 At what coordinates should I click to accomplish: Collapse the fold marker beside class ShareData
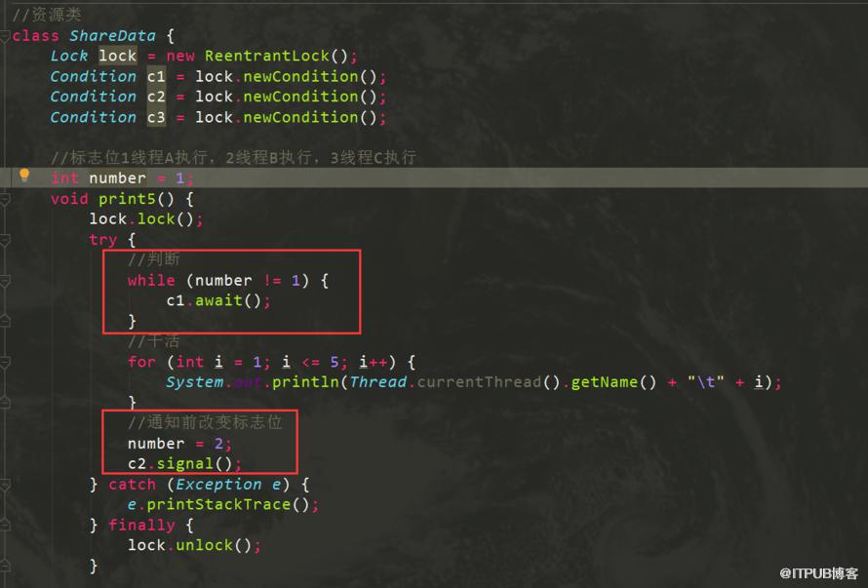coord(5,37)
